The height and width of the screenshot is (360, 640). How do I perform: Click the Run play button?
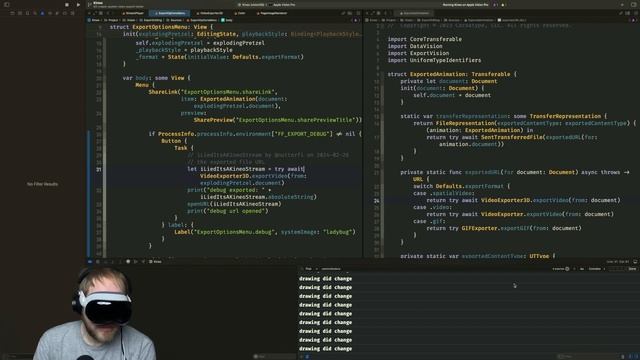pos(78,5)
